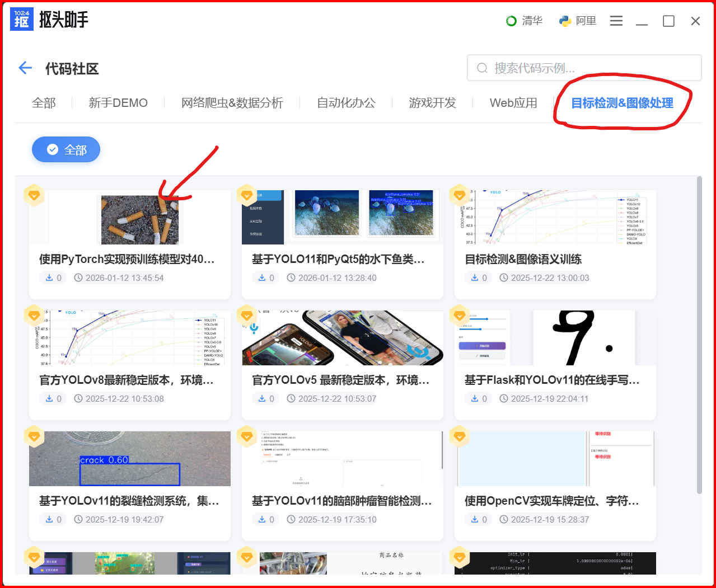The height and width of the screenshot is (588, 716).
Task: Click the vertical scrollbar of the code list
Action: pyautogui.click(x=699, y=336)
